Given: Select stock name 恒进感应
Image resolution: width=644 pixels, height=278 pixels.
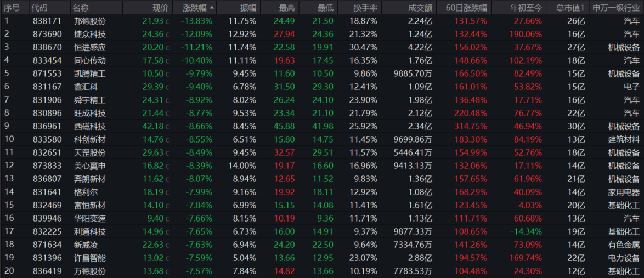Looking at the screenshot, I should coord(90,47).
